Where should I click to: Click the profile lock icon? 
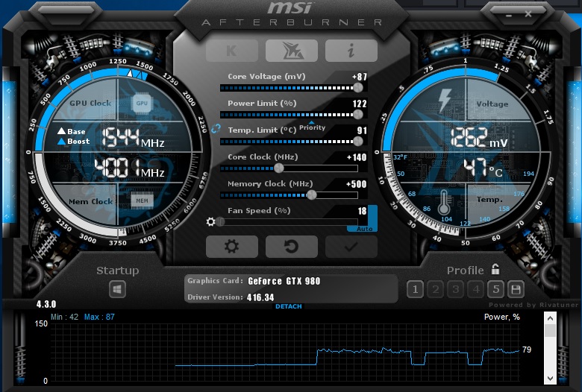pos(495,269)
